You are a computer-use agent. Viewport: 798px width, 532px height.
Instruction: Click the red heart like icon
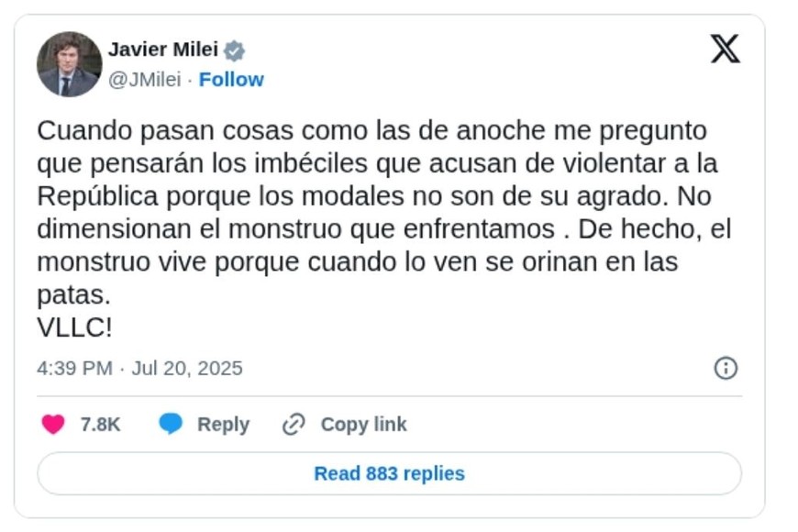pyautogui.click(x=53, y=424)
